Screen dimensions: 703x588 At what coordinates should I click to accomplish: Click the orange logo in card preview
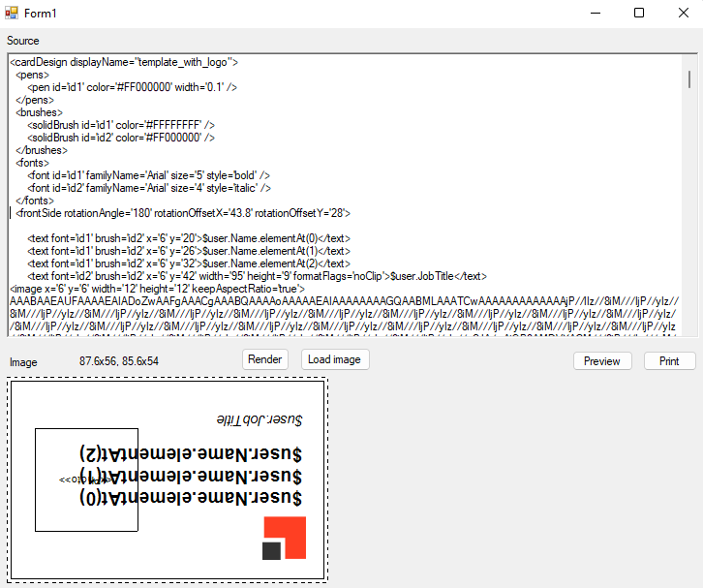[x=285, y=538]
